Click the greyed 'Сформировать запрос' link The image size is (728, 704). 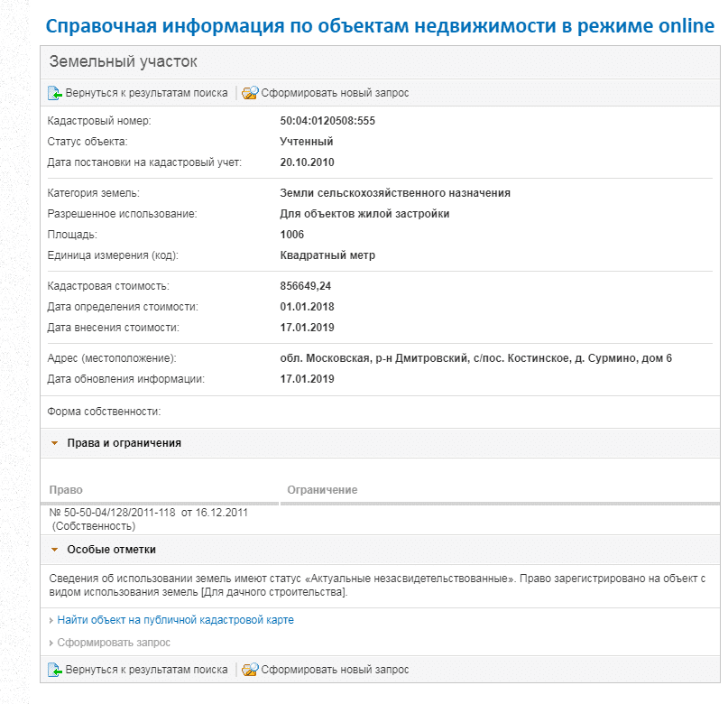(114, 643)
